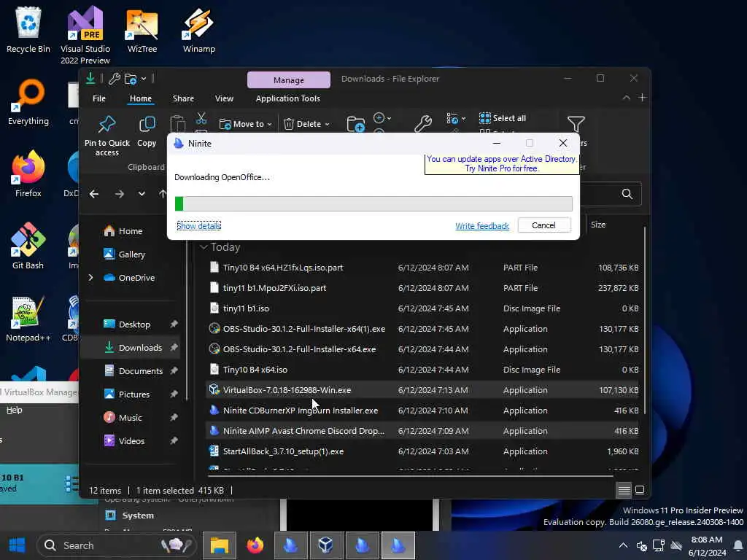
Task: Cancel the Ninite download
Action: tap(543, 225)
